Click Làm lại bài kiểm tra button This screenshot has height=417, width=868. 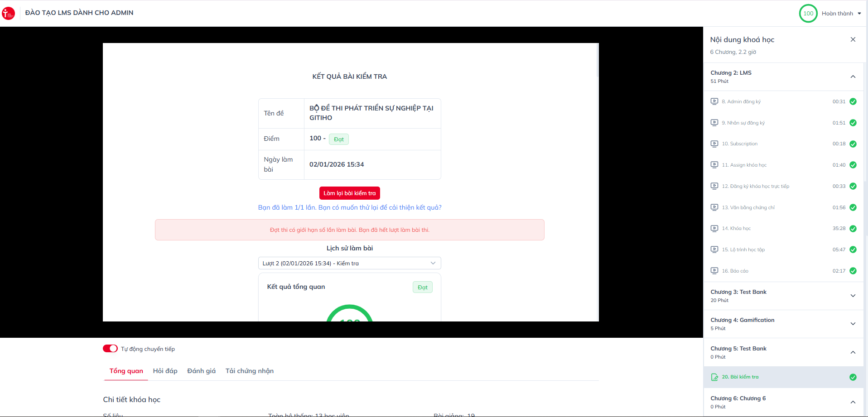[x=349, y=193]
